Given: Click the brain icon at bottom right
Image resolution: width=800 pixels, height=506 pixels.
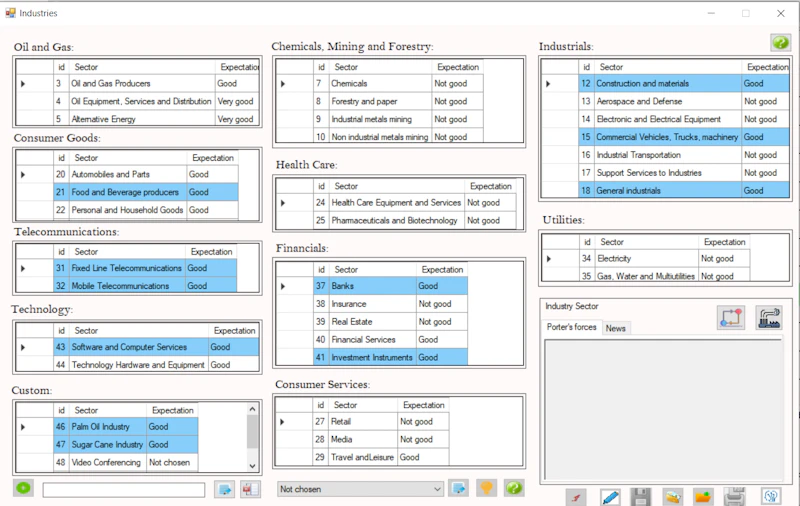Looking at the screenshot, I should (x=771, y=497).
